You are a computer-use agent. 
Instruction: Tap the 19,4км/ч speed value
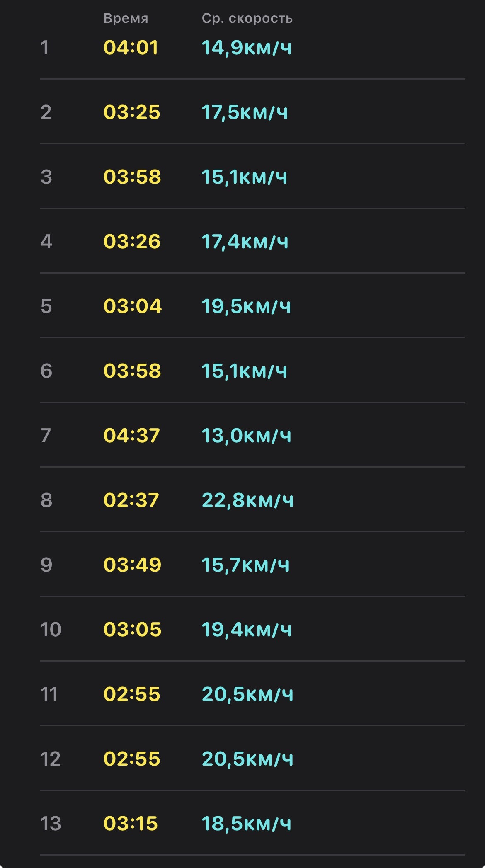point(247,629)
